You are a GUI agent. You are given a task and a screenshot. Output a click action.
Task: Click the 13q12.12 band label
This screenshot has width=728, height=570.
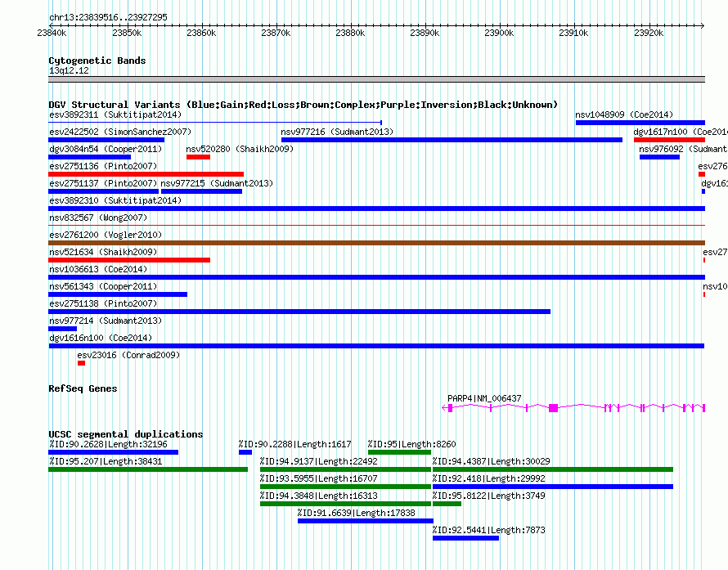pyautogui.click(x=69, y=70)
